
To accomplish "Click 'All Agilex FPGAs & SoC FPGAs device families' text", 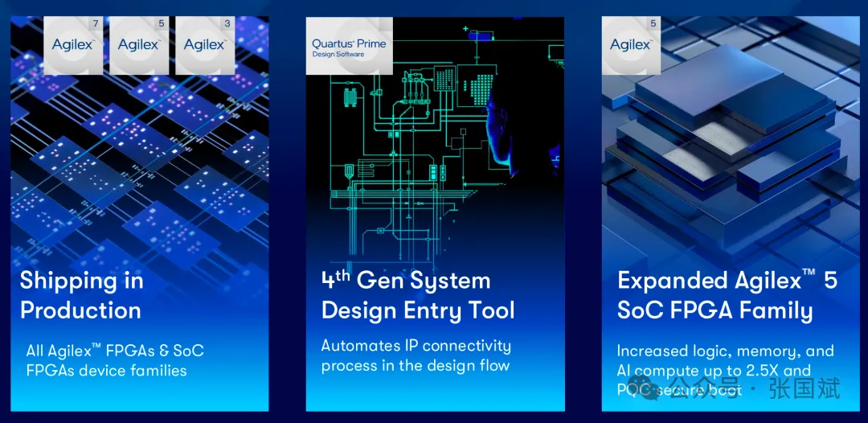I will pyautogui.click(x=115, y=360).
